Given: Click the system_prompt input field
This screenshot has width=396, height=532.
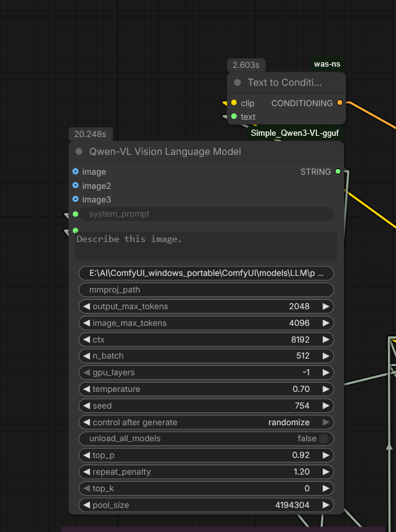Looking at the screenshot, I should coord(206,214).
